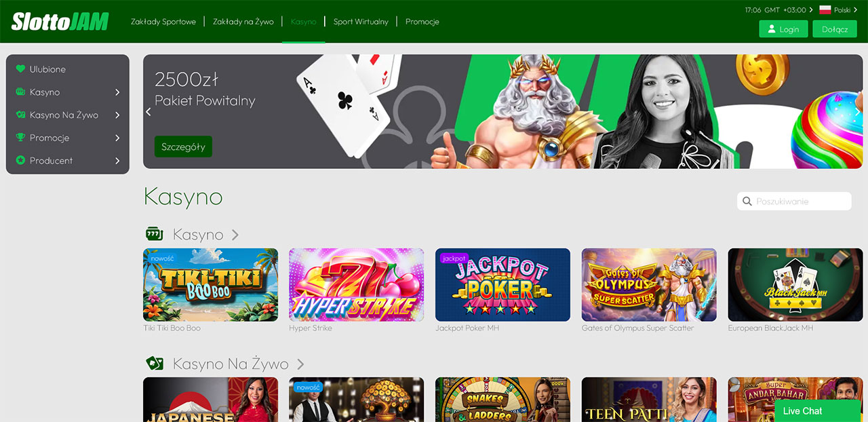Click the 'nowość' badge on Tiki Tiki
This screenshot has width=868, height=422.
pos(163,258)
